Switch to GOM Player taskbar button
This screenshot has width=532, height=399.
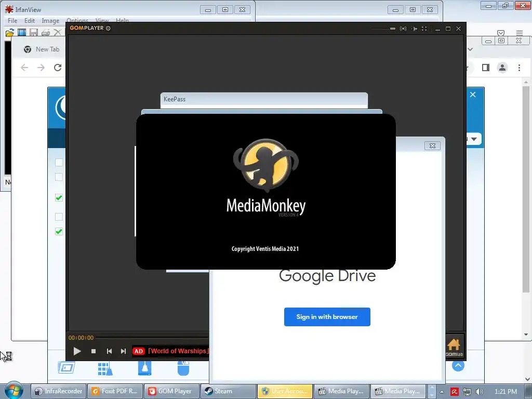coord(171,391)
